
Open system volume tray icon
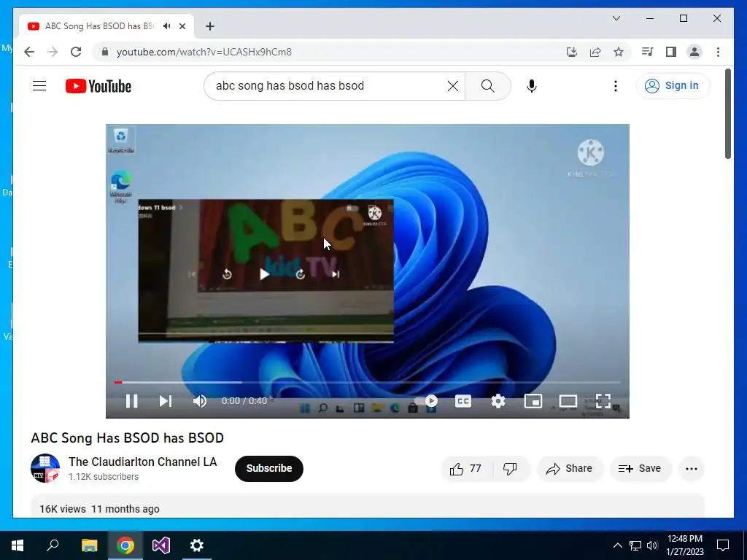coord(652,545)
